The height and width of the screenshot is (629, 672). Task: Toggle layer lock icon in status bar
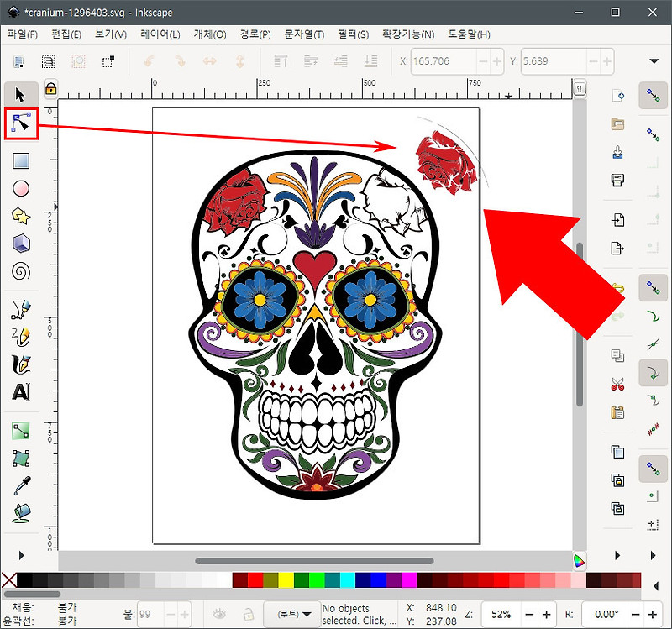(x=248, y=615)
